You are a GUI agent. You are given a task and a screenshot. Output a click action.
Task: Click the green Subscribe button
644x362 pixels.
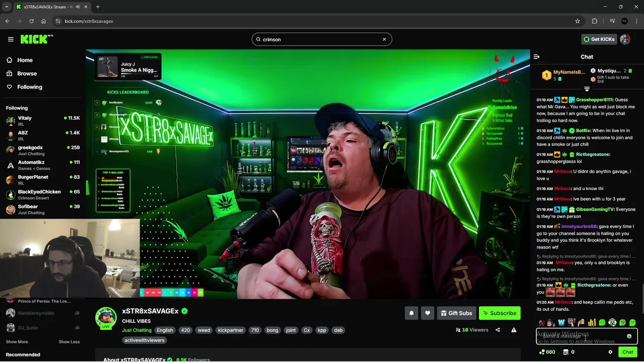tap(500, 313)
